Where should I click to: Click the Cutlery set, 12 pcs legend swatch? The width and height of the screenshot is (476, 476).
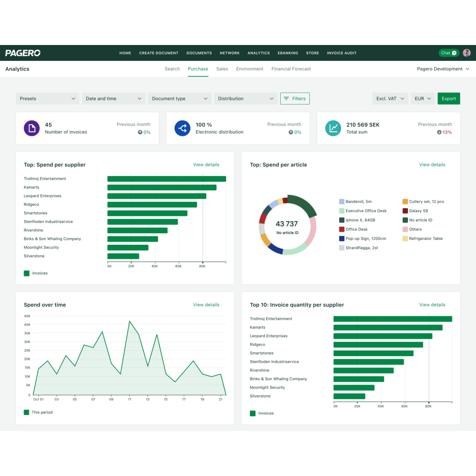coord(405,202)
